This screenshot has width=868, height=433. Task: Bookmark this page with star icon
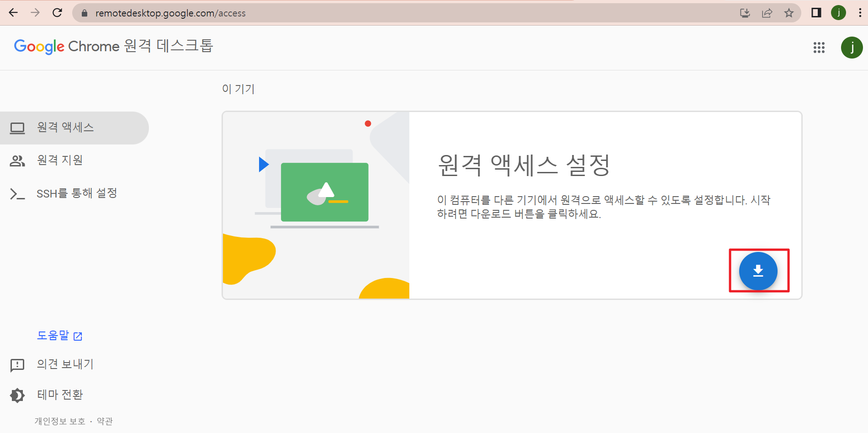(x=789, y=13)
